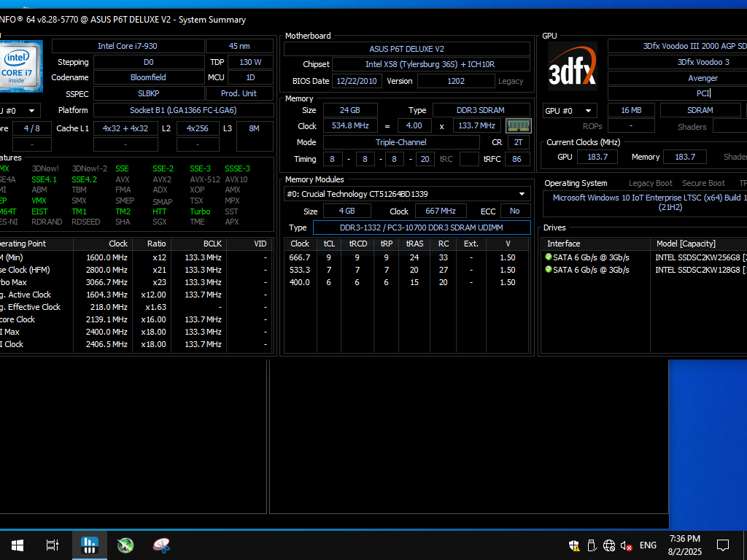This screenshot has height=560, width=747.
Task: Click the 2800.0 MHz base clock value
Action: pos(107,270)
